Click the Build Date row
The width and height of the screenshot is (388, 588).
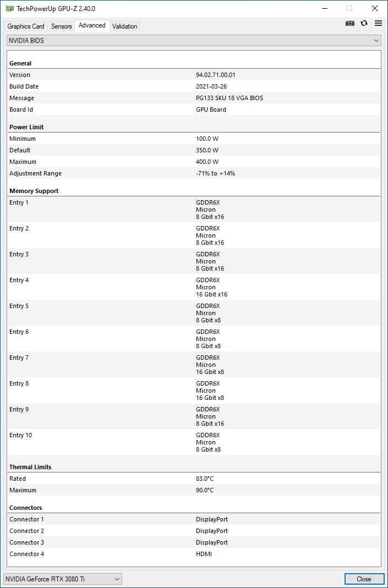[194, 86]
